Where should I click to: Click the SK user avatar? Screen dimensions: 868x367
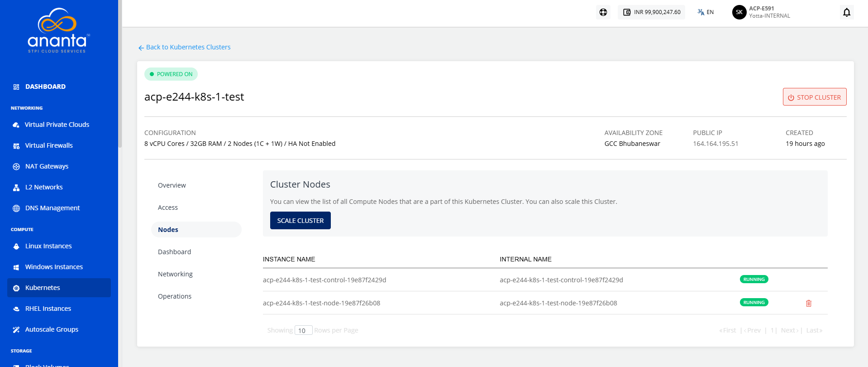[x=739, y=12]
